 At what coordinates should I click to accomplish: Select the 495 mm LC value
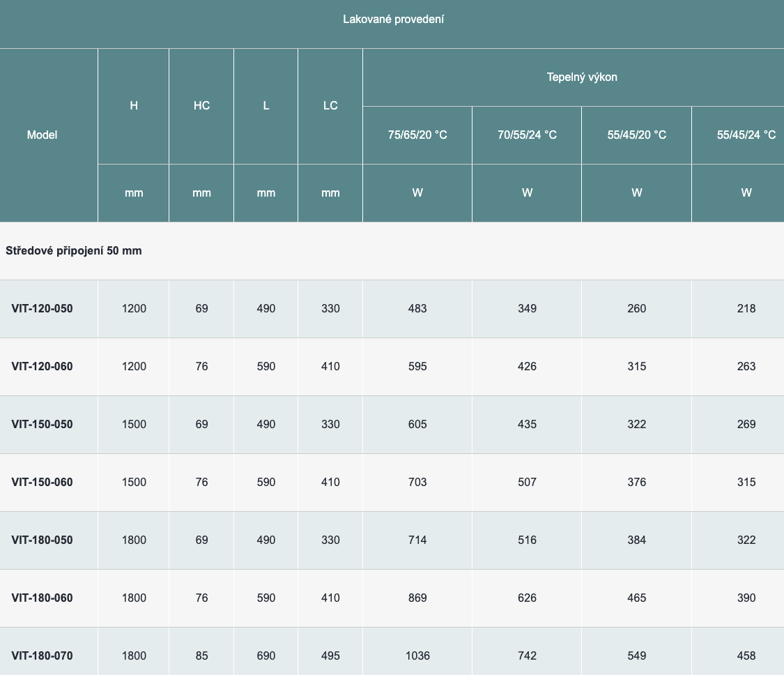pos(330,656)
